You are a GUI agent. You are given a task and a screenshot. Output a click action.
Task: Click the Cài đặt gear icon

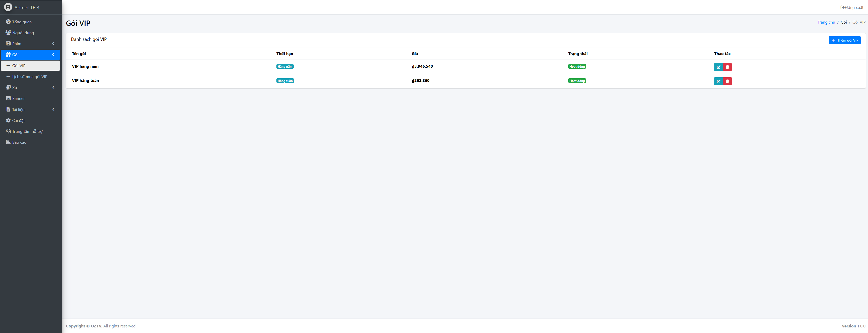(x=8, y=120)
